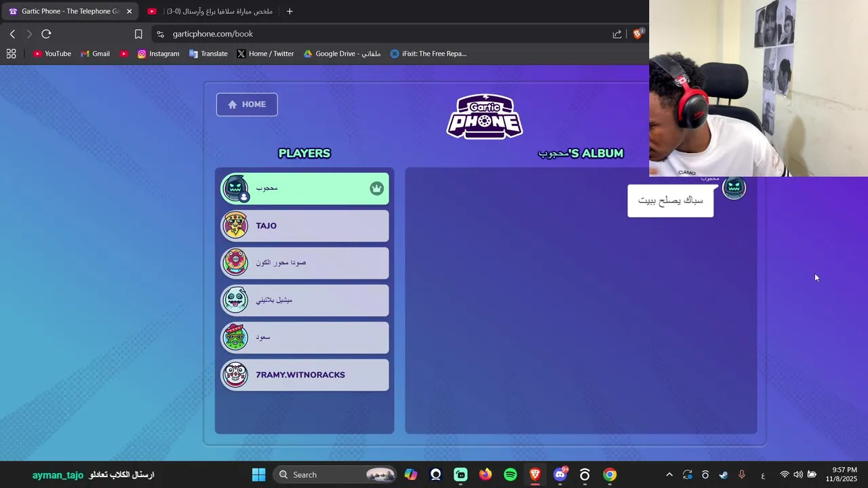Select player محجوب in the players list
The width and height of the screenshot is (868, 488).
coord(304,188)
